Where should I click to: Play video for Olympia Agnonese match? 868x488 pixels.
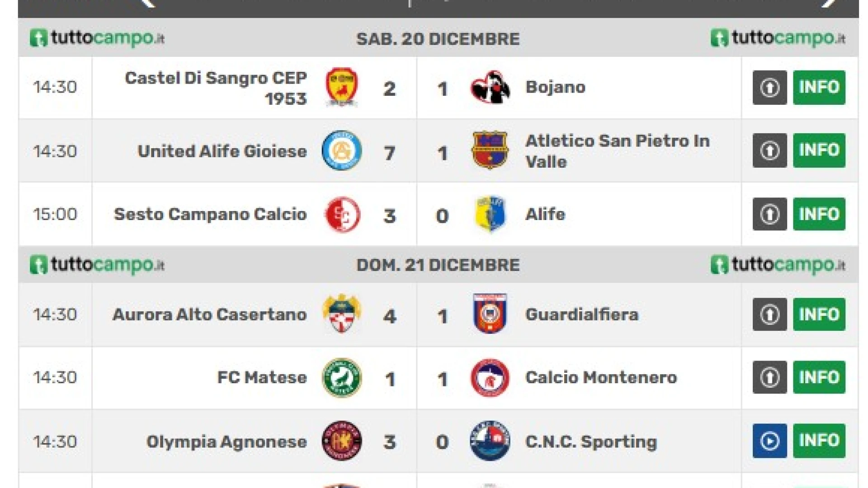[769, 441]
